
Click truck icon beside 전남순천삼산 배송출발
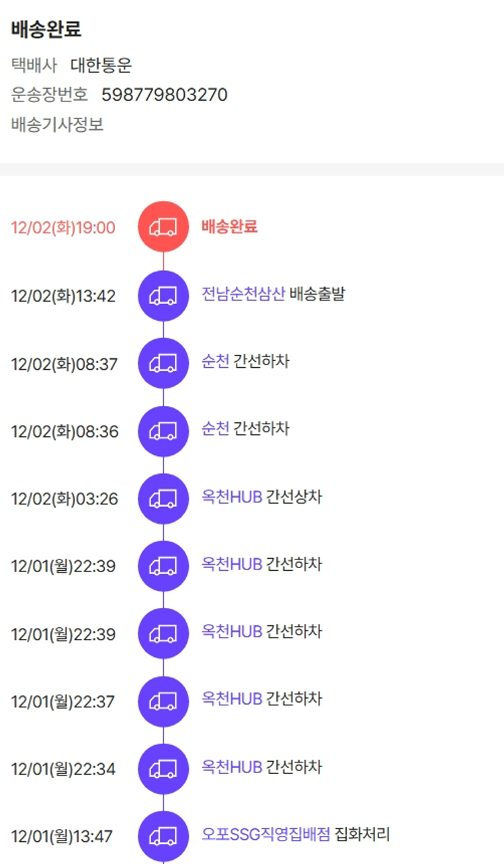click(163, 295)
